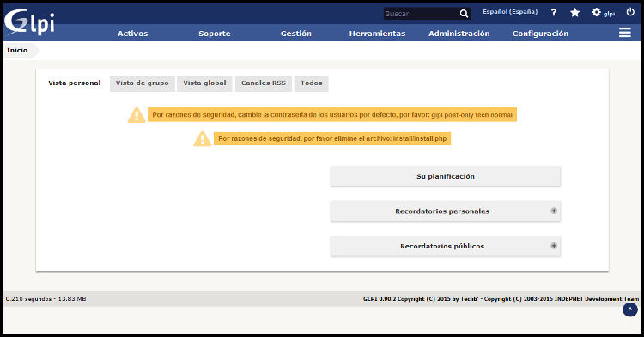Open the Activos menu

(132, 34)
